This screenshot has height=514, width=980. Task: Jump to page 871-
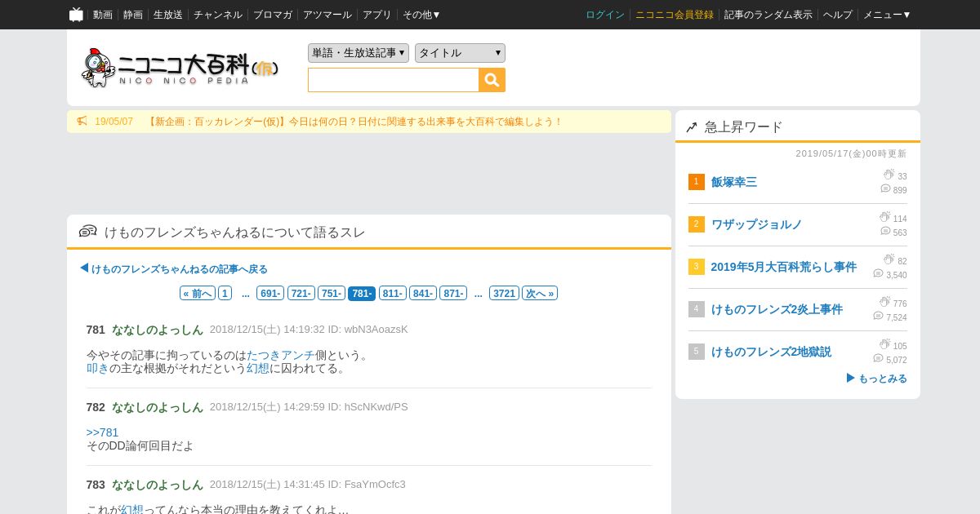point(453,294)
